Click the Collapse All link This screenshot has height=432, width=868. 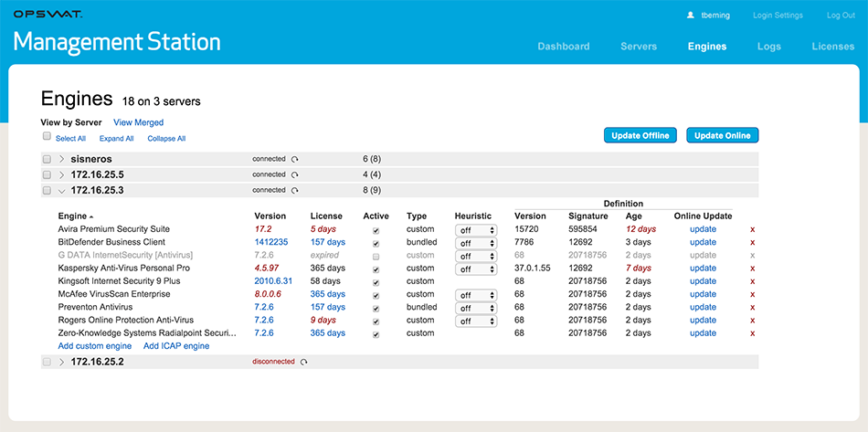tap(166, 139)
